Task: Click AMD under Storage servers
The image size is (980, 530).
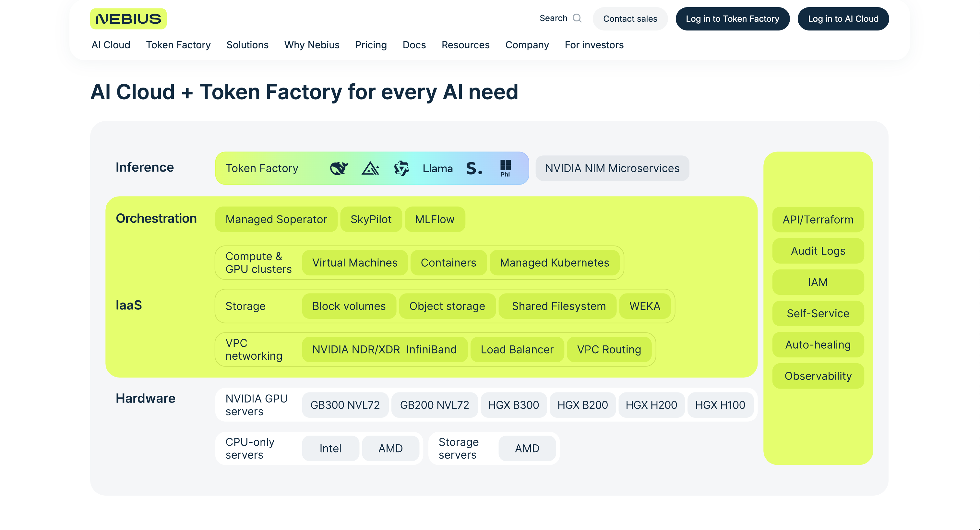Action: (527, 448)
